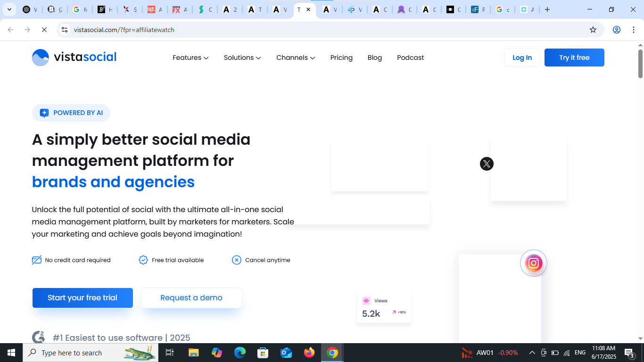Click the X (Twitter) icon in hero graphic
The width and height of the screenshot is (644, 362).
487,164
